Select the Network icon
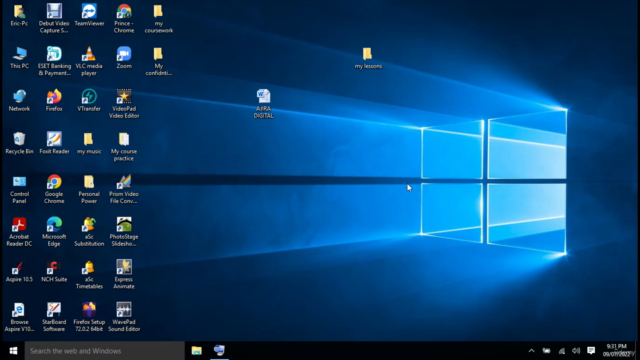Image resolution: width=640 pixels, height=360 pixels. [x=19, y=101]
